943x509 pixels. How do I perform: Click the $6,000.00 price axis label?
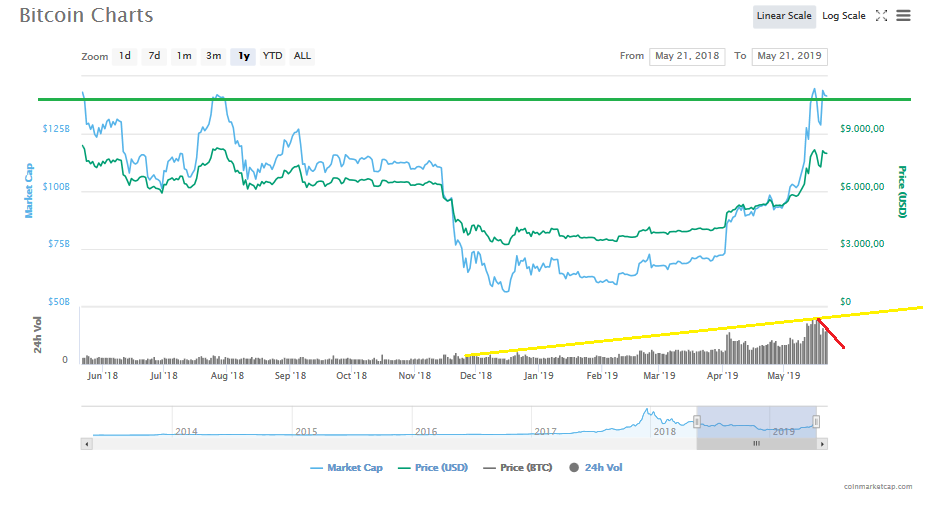[862, 187]
